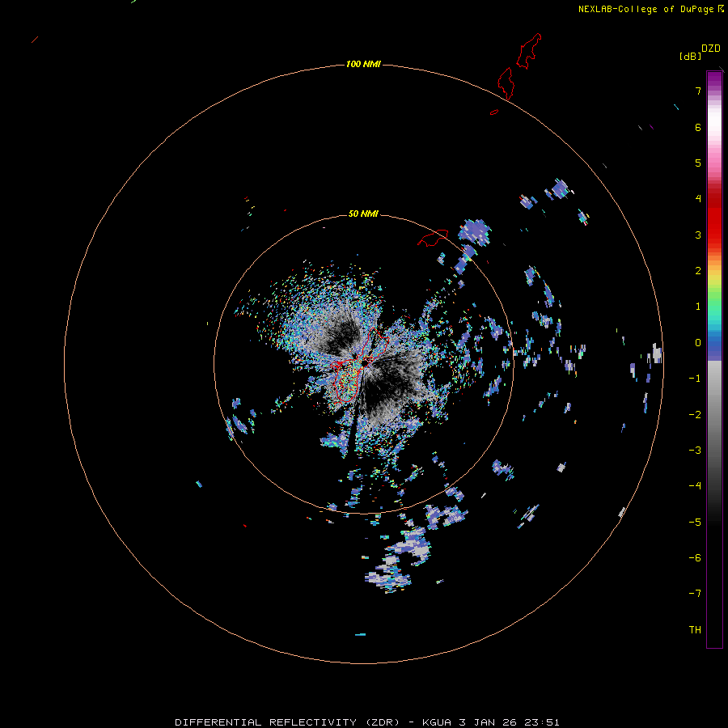
Task: Click the 0 value on color scale
Action: pos(698,343)
